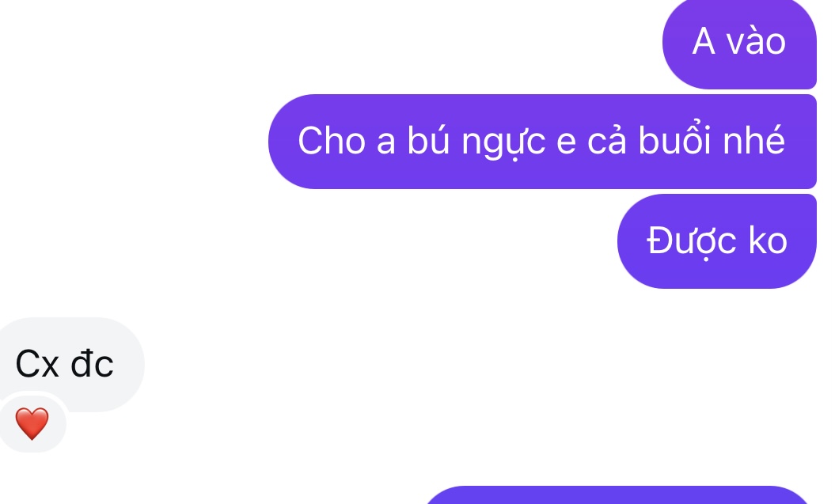The width and height of the screenshot is (835, 504).
Task: Click the word "vào" in the top message
Action: point(756,41)
